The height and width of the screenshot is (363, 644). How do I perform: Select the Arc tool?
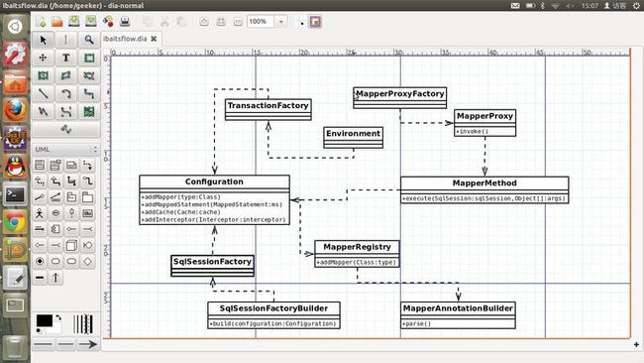tap(65, 94)
